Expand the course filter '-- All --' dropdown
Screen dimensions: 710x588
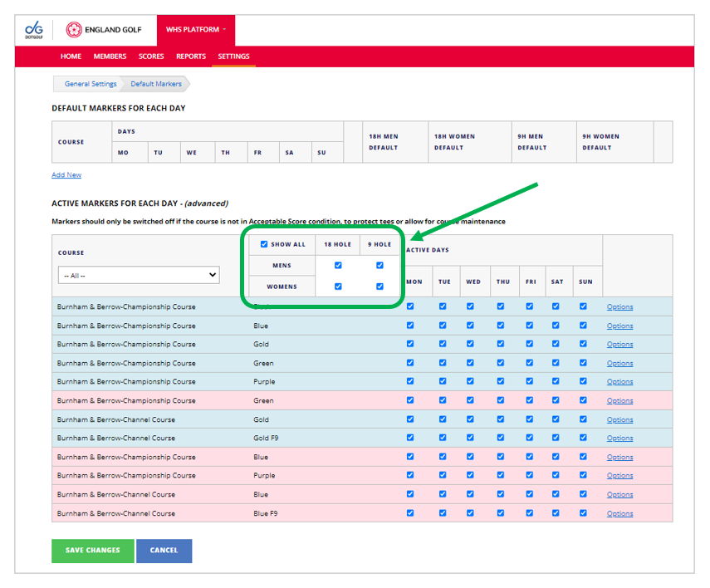click(139, 275)
